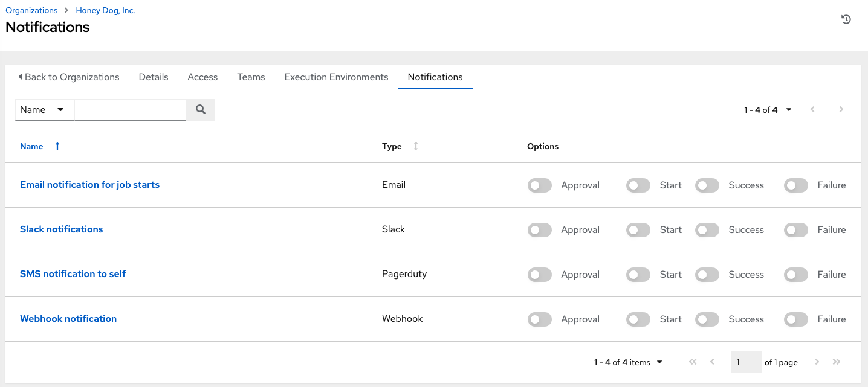Click the page number input field
Screen dimensions: 868x387
pyautogui.click(x=747, y=362)
